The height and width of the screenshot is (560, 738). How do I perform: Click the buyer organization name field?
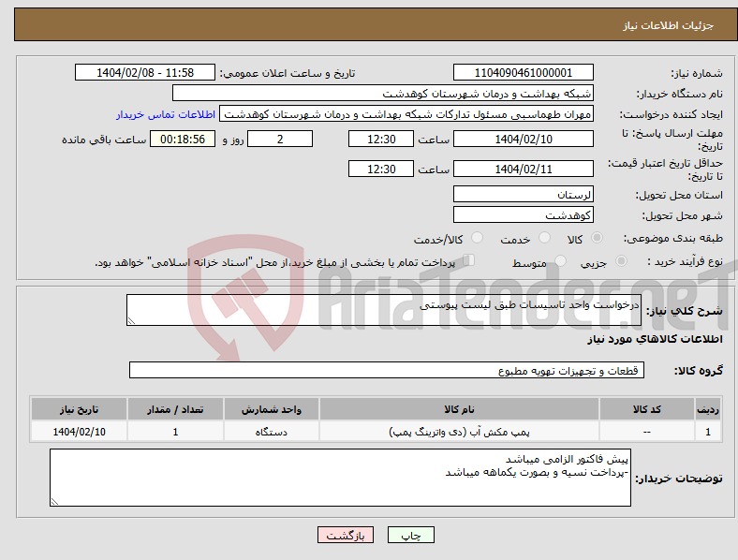click(383, 93)
